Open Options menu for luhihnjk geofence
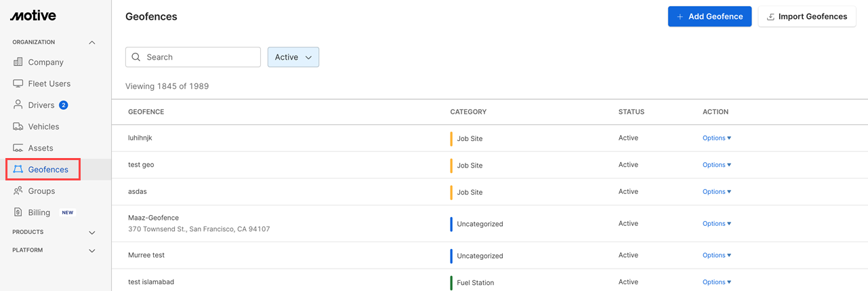The height and width of the screenshot is (291, 868). click(x=716, y=138)
